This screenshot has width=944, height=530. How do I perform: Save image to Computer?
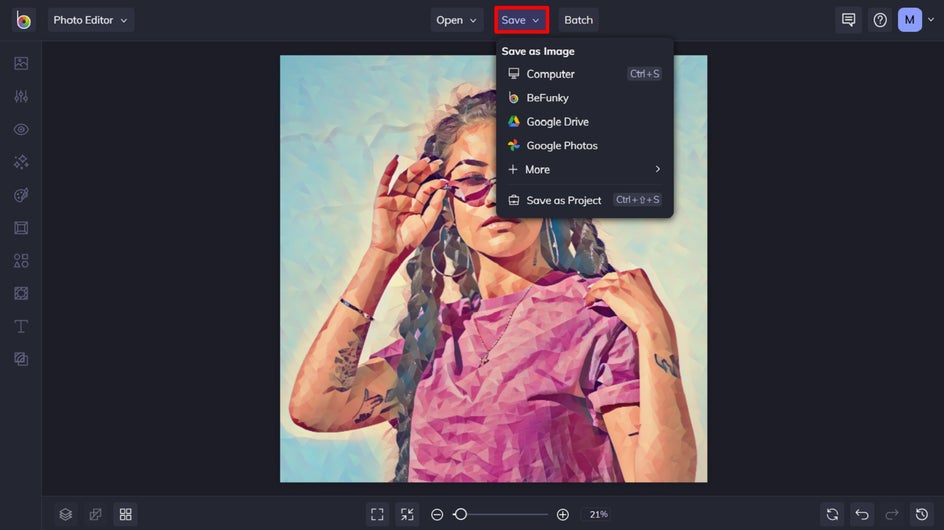(585, 74)
